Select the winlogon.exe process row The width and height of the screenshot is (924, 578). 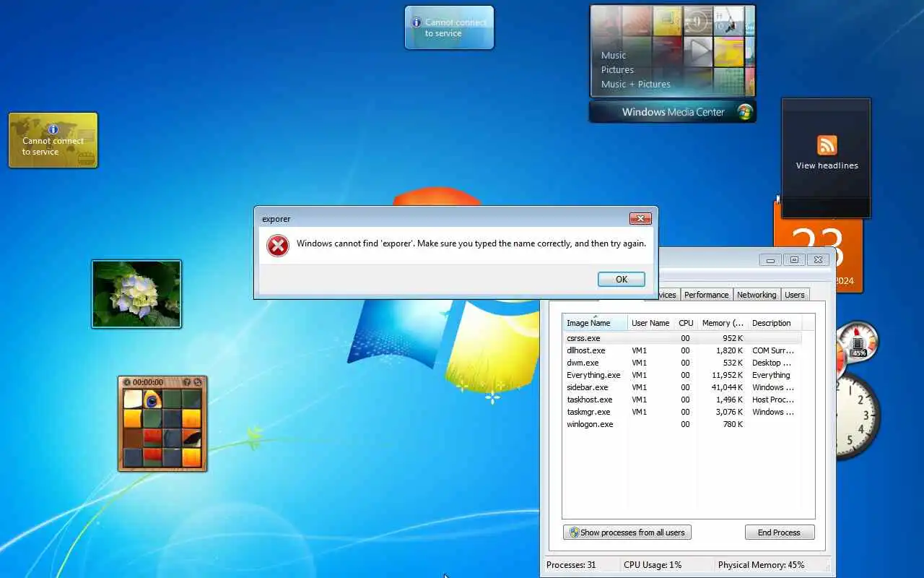click(x=681, y=424)
